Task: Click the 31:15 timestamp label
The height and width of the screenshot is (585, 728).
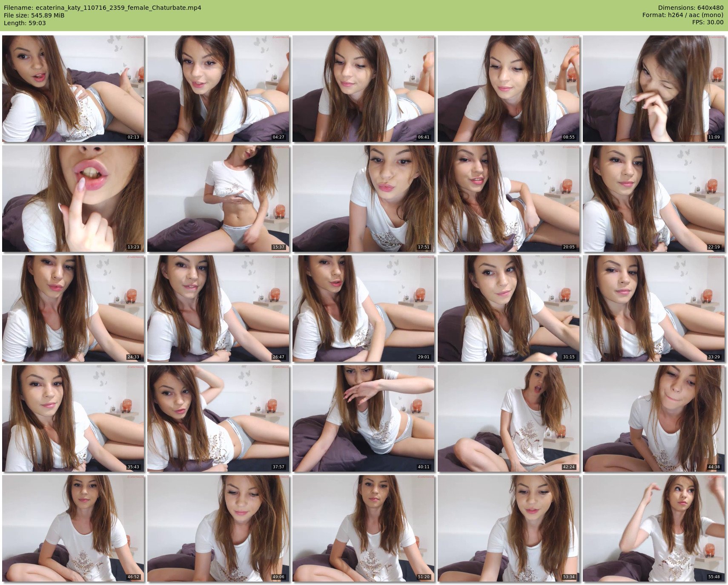Action: [x=568, y=357]
